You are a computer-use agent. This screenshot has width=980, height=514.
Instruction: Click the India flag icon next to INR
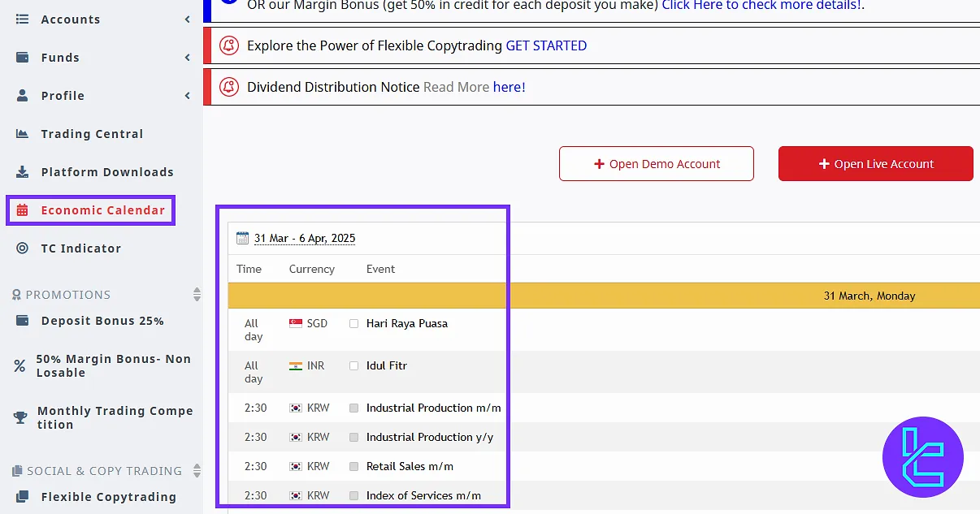click(296, 366)
